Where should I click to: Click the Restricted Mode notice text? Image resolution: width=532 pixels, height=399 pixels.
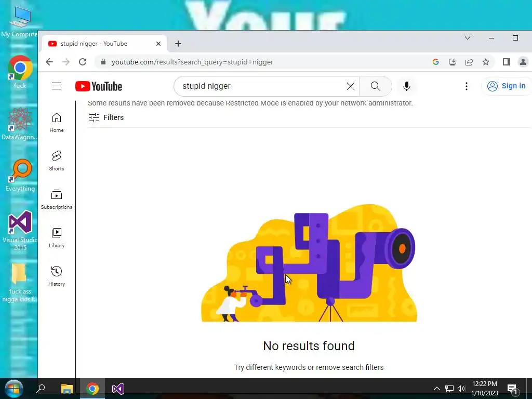click(250, 103)
